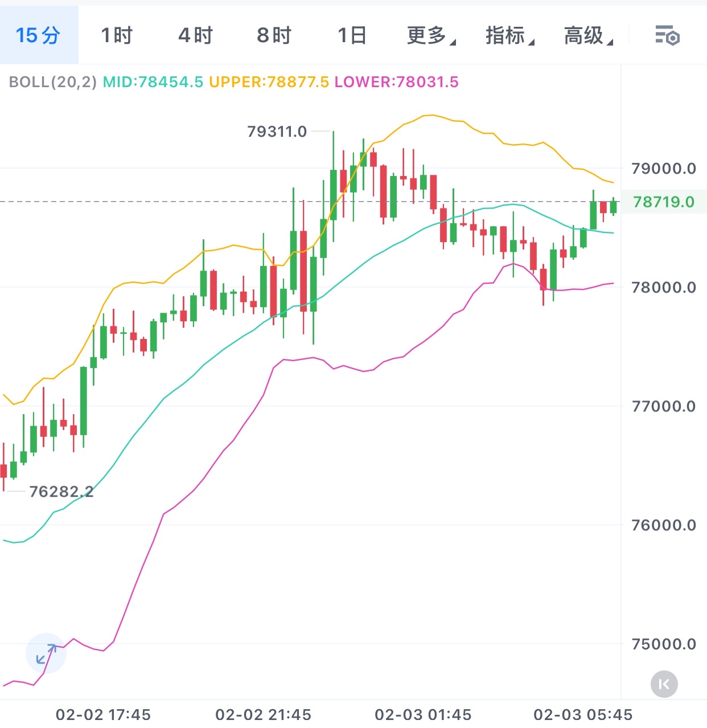Click the pink LOWER:78031.5 band label

coord(396,82)
